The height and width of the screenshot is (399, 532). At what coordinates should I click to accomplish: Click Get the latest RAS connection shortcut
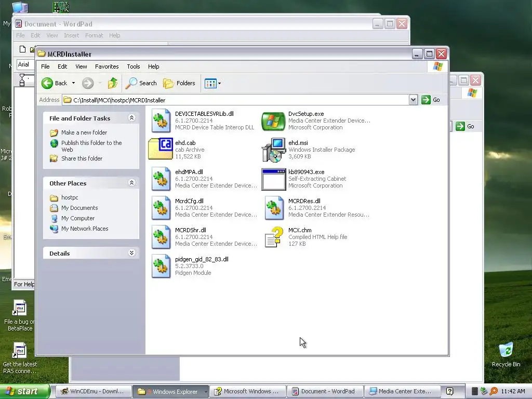[x=19, y=358]
